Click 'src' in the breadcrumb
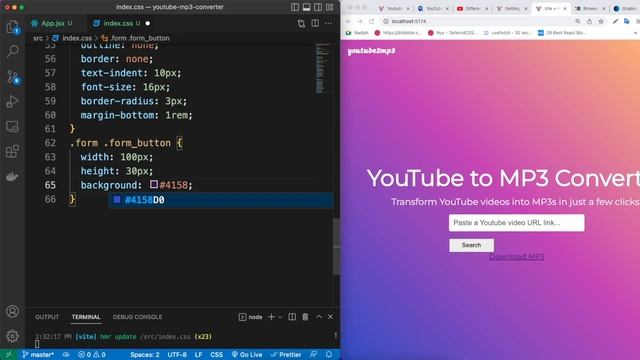The image size is (640, 360). click(x=38, y=38)
